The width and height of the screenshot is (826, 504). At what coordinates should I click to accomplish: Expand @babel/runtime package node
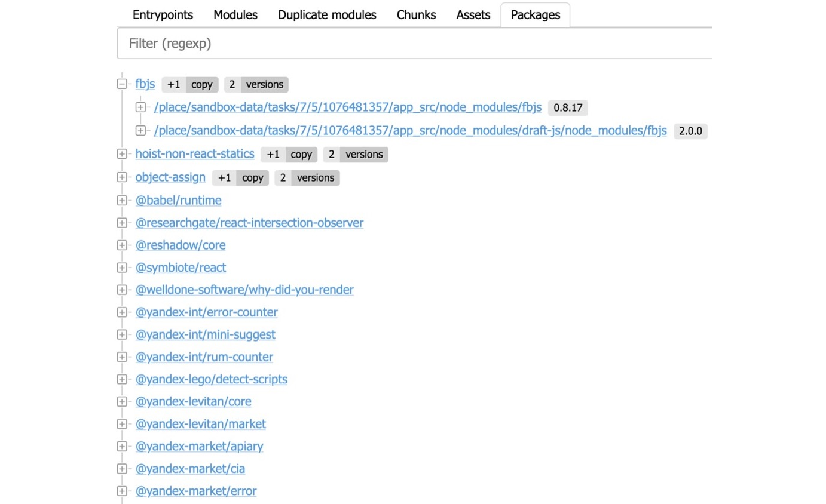(123, 201)
